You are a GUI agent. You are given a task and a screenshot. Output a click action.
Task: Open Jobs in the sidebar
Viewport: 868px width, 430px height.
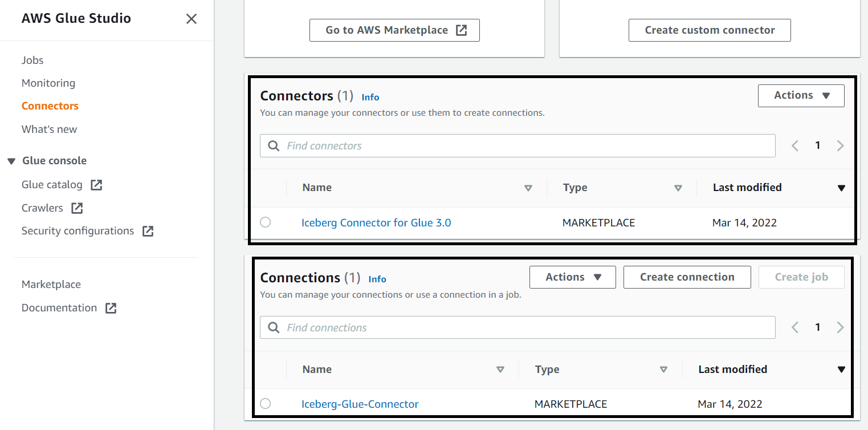point(32,60)
